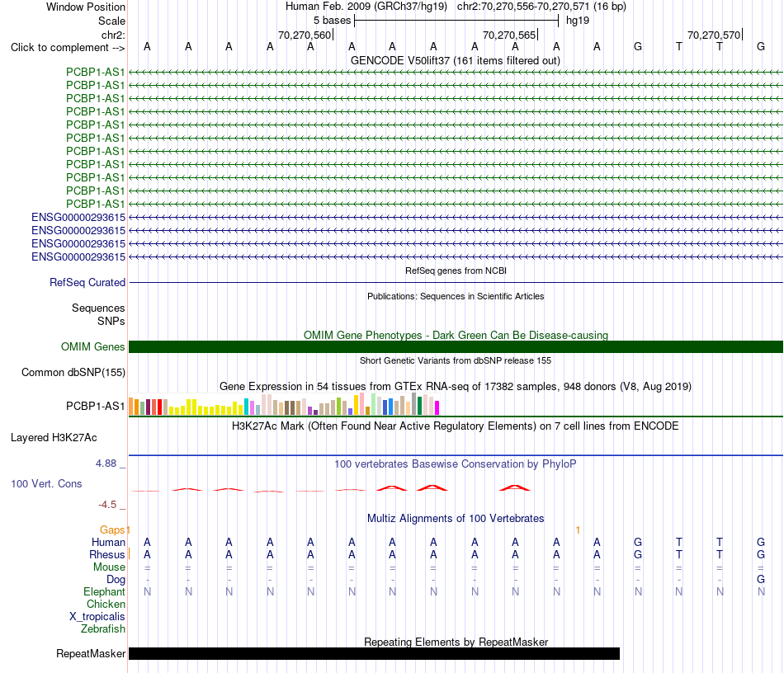The height and width of the screenshot is (673, 784).
Task: Open "Multiz Alignments of 100 Vertebrates" track title
Action: point(456,519)
